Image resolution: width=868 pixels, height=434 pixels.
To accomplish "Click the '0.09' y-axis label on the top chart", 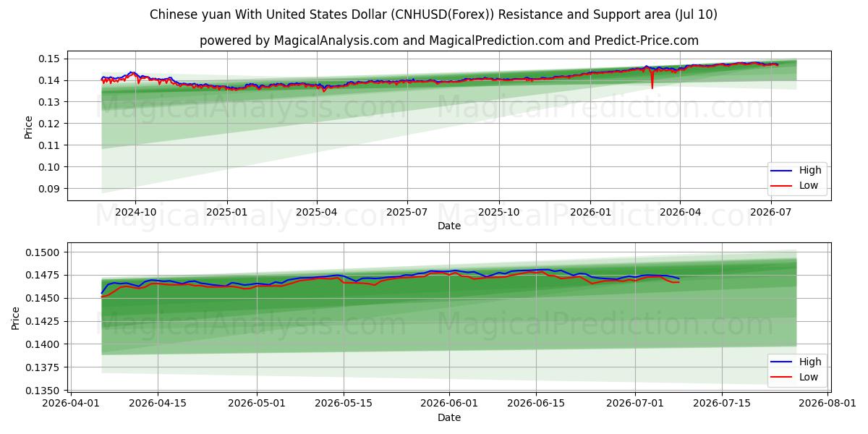I will [x=49, y=188].
